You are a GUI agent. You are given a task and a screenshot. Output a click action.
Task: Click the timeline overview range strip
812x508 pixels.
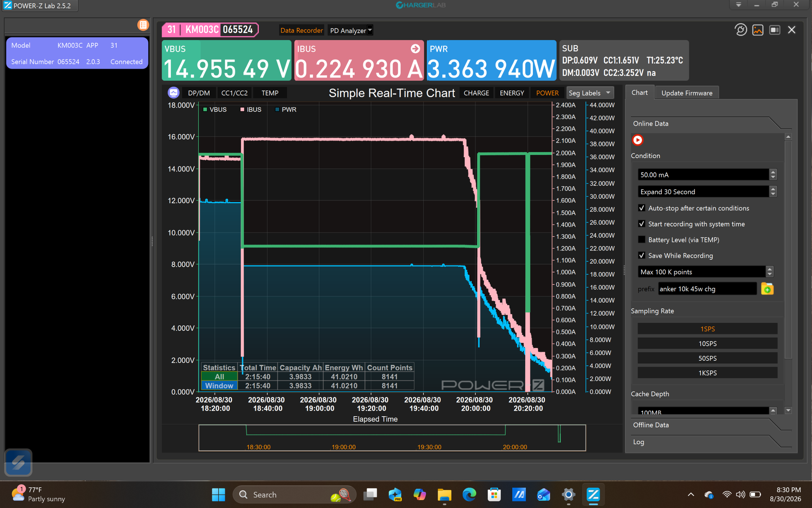point(392,438)
